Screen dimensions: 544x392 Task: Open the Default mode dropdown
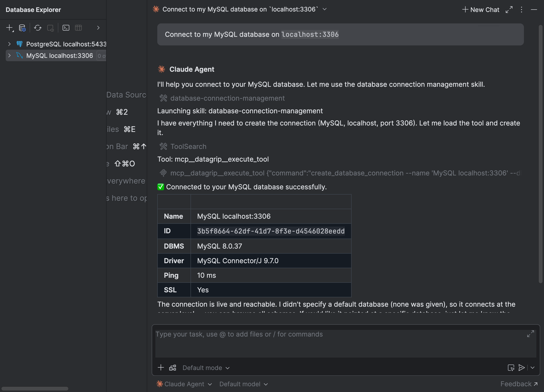point(206,368)
